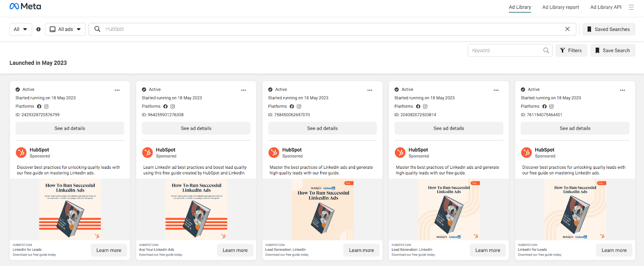Click HubSpot page name on ad 964255901276308

point(166,150)
